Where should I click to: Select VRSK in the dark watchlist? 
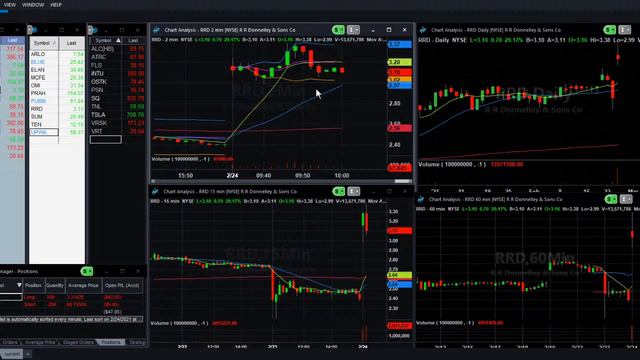tap(99, 123)
